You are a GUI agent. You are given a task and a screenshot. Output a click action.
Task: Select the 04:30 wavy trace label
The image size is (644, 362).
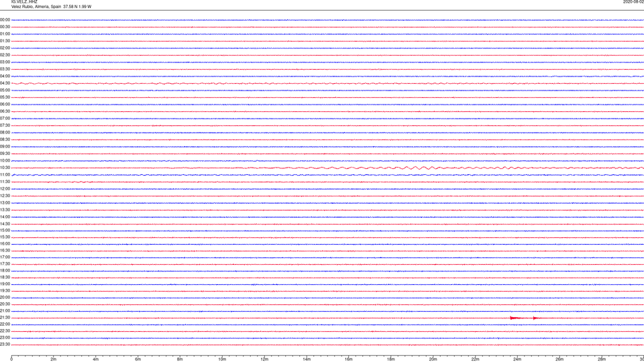coord(5,83)
